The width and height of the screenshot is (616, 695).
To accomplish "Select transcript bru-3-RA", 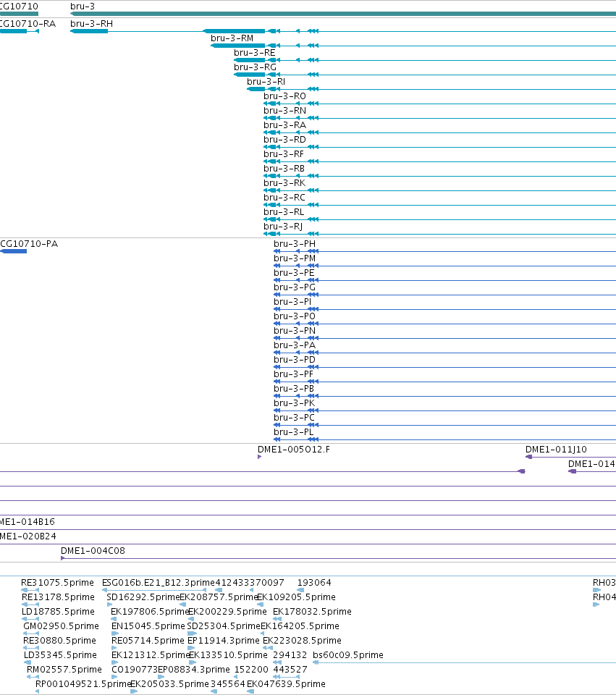I will click(284, 125).
